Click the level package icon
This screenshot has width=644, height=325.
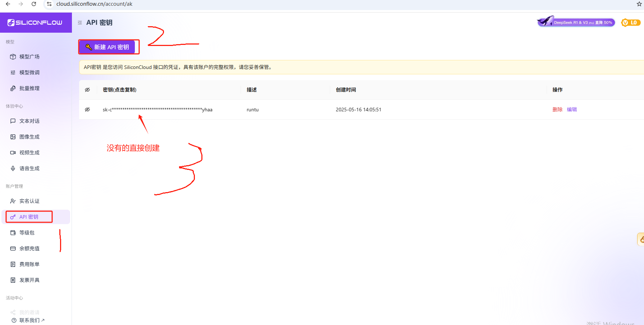click(13, 233)
